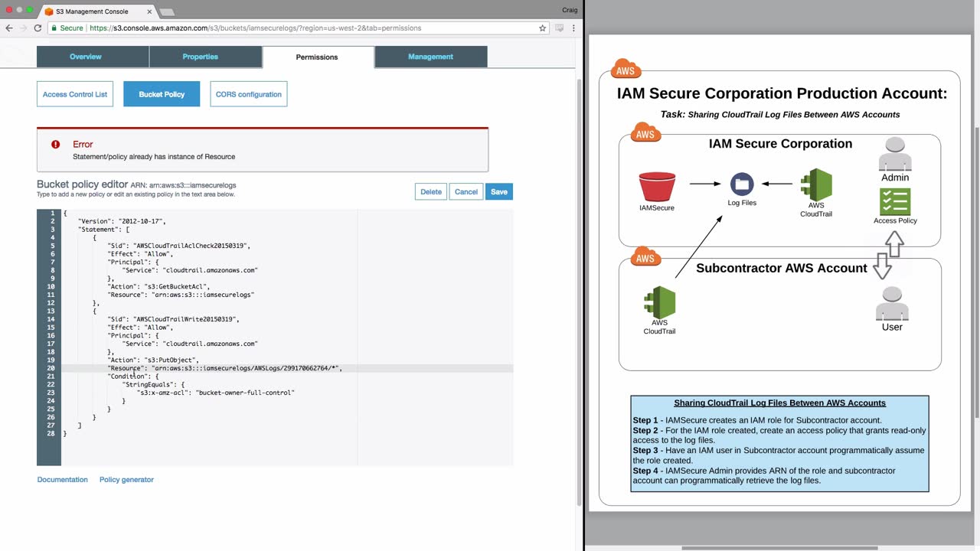This screenshot has height=551, width=980.
Task: Click the Craig profile button in Chrome
Action: [x=568, y=10]
